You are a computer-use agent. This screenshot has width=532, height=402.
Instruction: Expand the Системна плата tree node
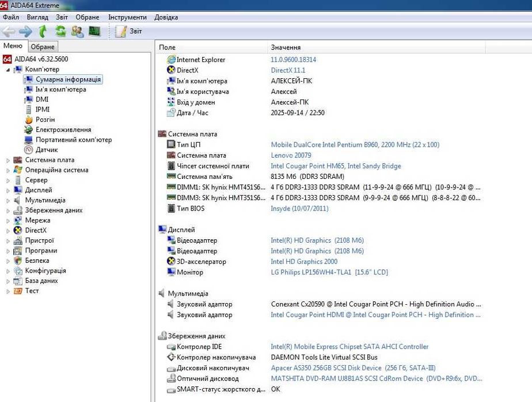tap(8, 160)
